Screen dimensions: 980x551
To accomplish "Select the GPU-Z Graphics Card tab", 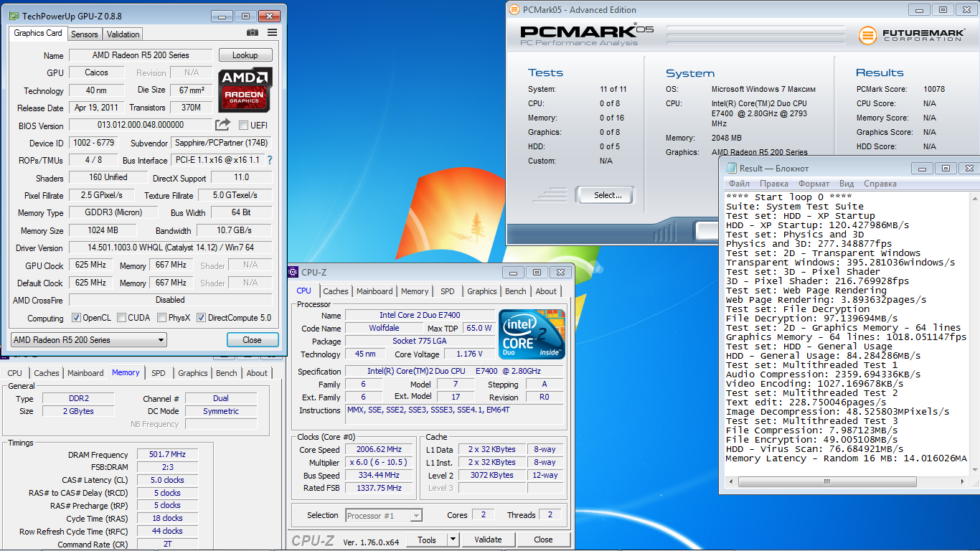I will pyautogui.click(x=38, y=33).
